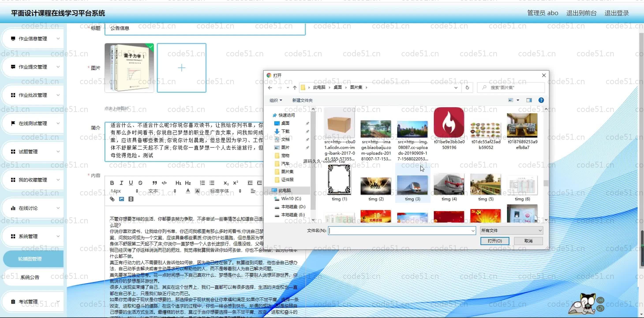Viewport: 644px width, 318px height.
Task: Select 系统公告 menu item
Action: coord(33,277)
